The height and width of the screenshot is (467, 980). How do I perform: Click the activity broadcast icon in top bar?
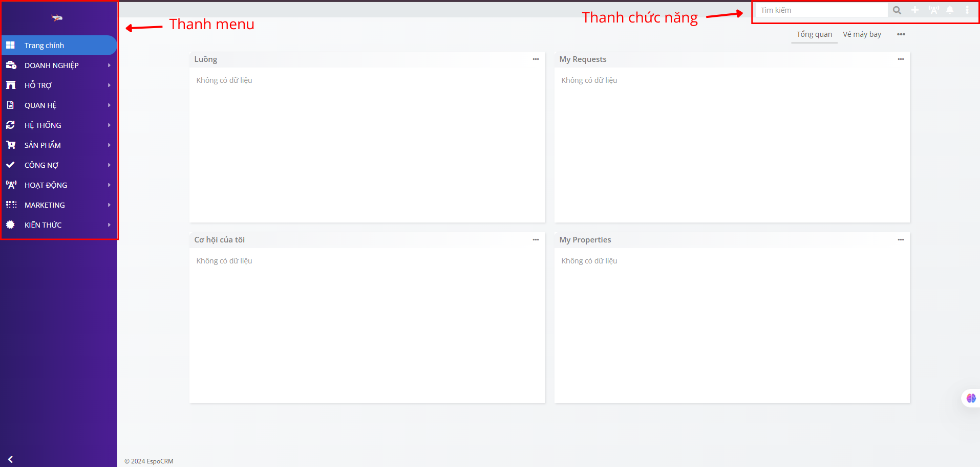(933, 10)
